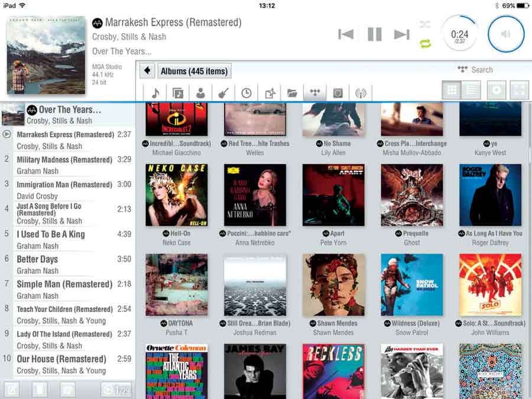Open the Albums tab icon

178,93
